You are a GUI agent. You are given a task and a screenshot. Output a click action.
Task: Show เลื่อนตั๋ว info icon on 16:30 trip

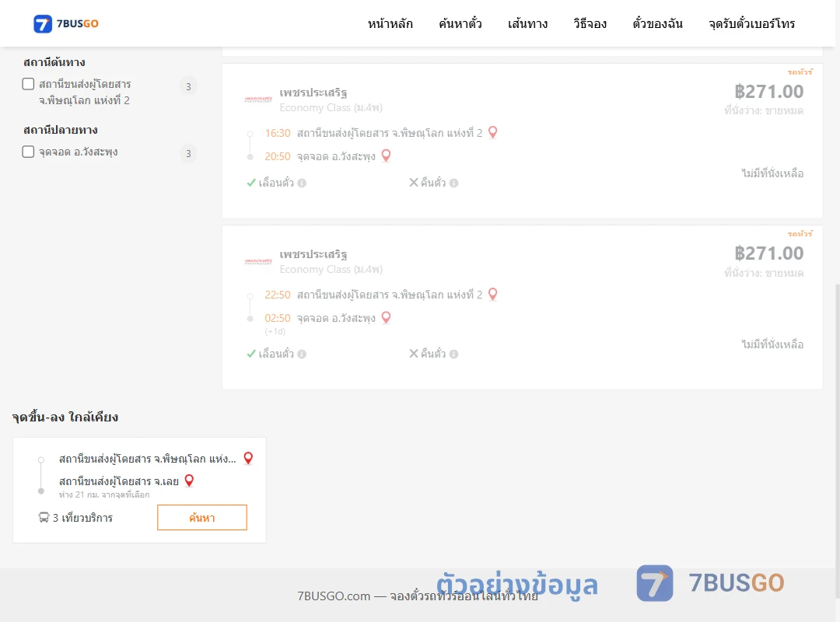pyautogui.click(x=302, y=183)
